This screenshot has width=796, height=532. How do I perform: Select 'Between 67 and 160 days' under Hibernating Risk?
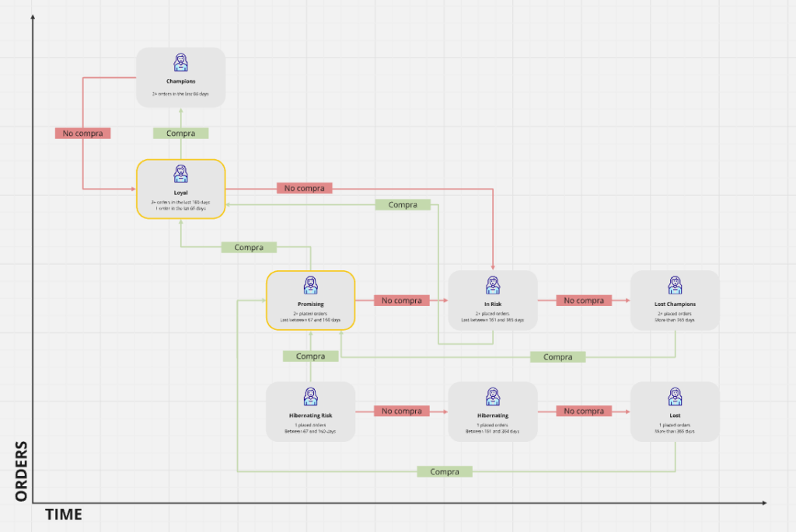(x=310, y=432)
